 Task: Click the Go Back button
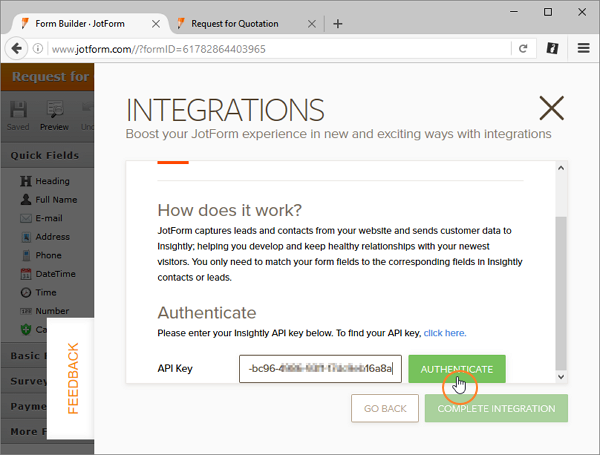[384, 408]
